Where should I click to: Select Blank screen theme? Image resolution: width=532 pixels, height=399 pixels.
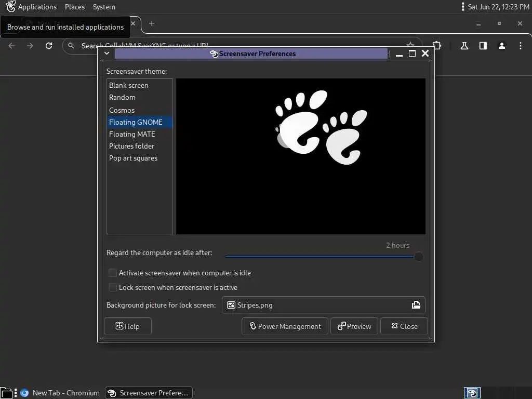click(x=139, y=86)
